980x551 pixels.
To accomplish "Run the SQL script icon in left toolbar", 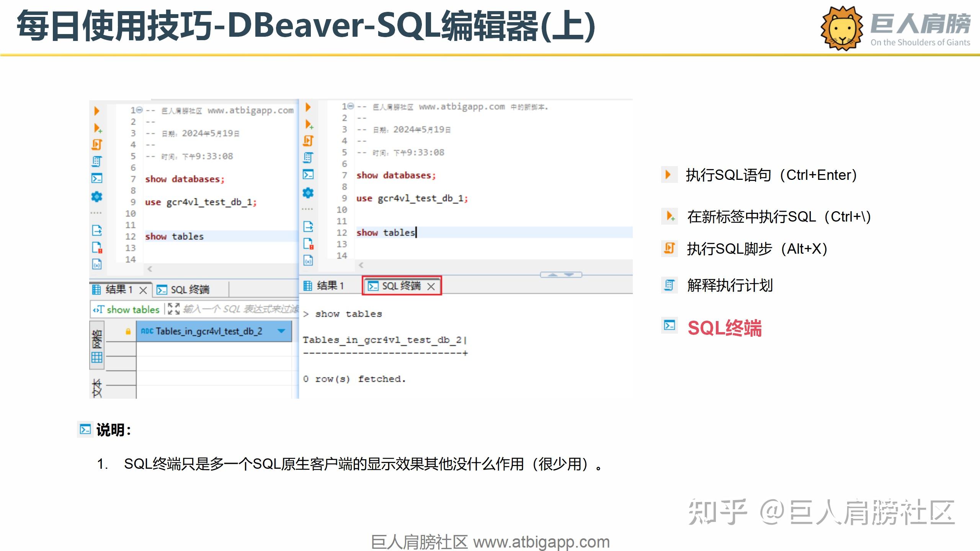I will (x=97, y=145).
